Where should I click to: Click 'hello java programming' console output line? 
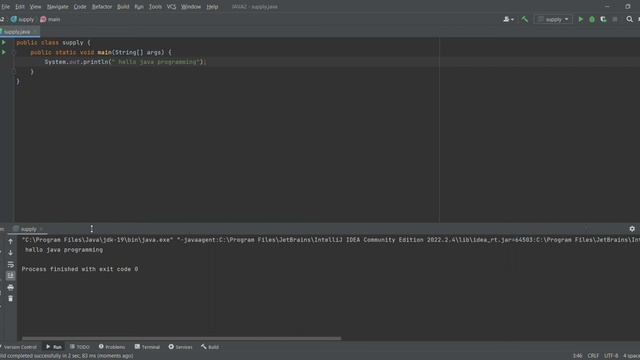click(64, 250)
